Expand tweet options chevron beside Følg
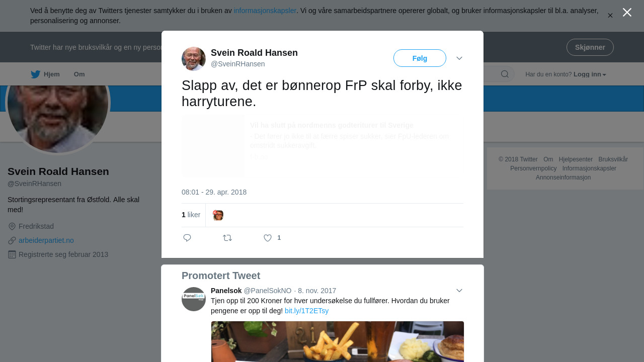644x362 pixels. 459,58
